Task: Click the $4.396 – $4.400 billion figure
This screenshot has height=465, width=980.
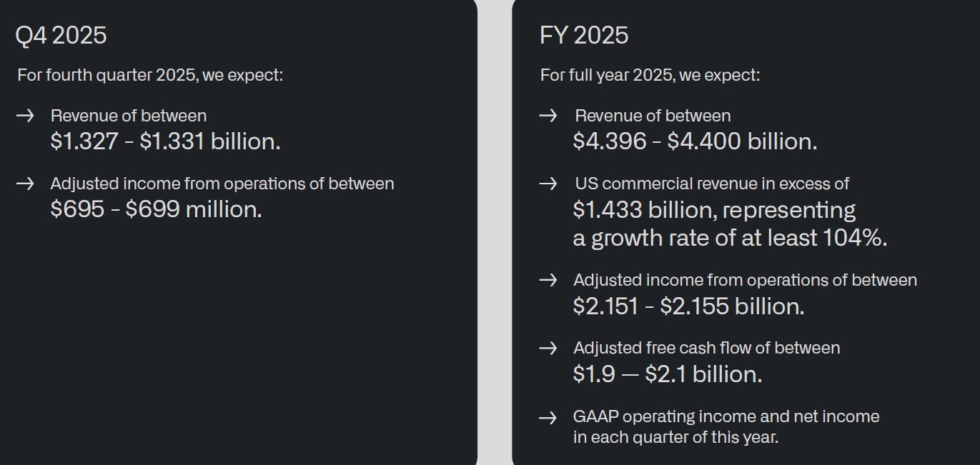Action: (x=695, y=141)
